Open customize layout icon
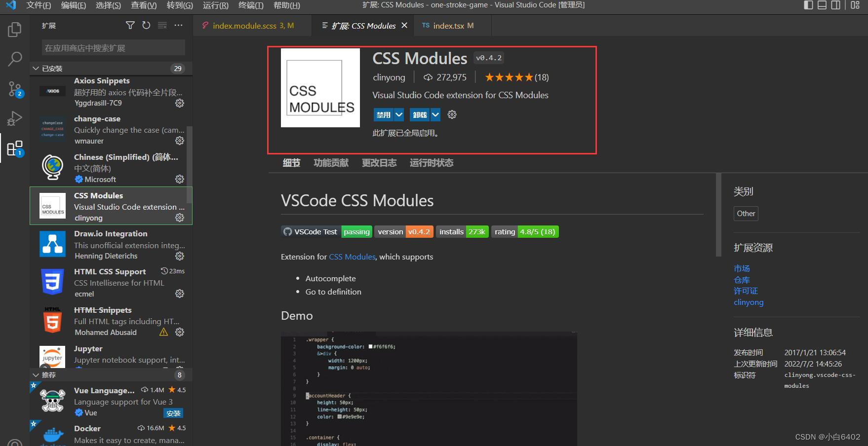The width and height of the screenshot is (868, 446). [x=855, y=5]
